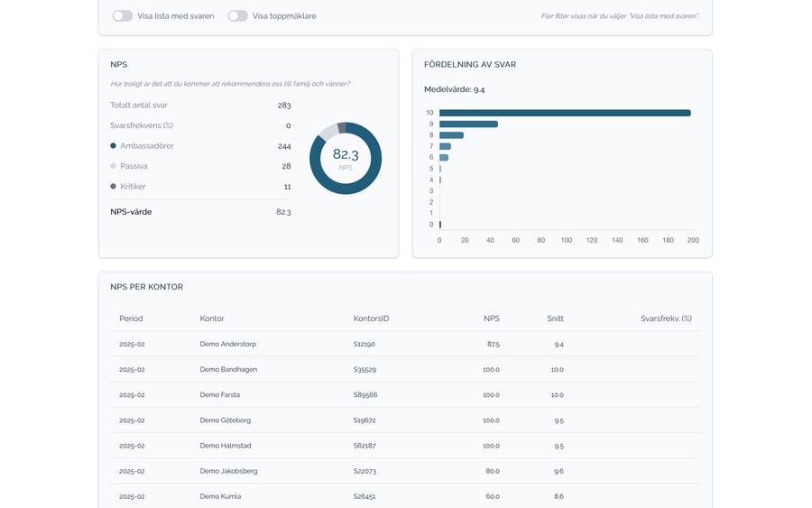Click the NPS value 80.0 for Jakobsberg
Viewport: 812px width, 508px height.
tap(493, 471)
